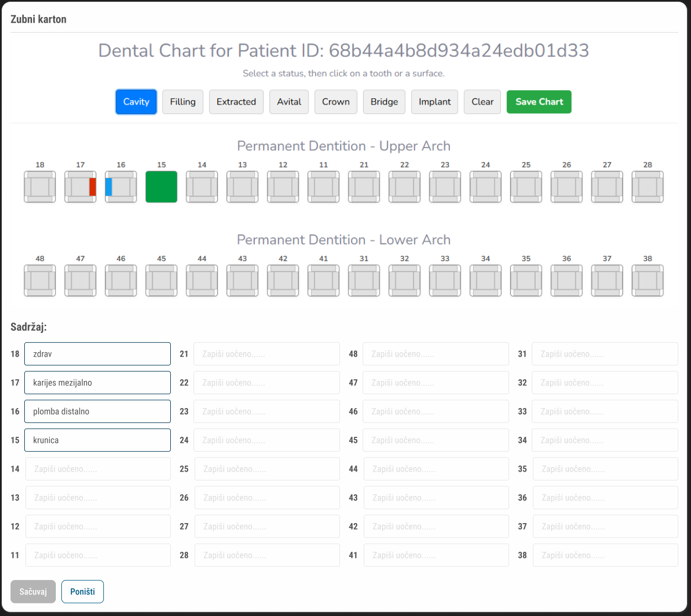
Task: Click the note field for tooth 31
Action: [x=605, y=354]
